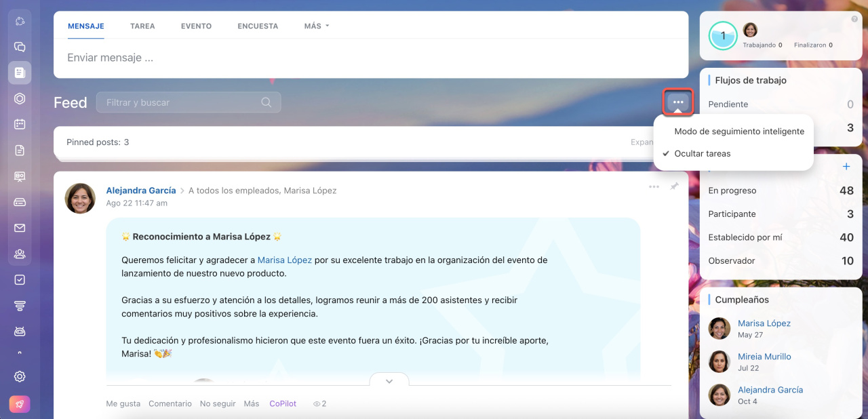Click the mail envelope icon in sidebar

[x=20, y=228]
